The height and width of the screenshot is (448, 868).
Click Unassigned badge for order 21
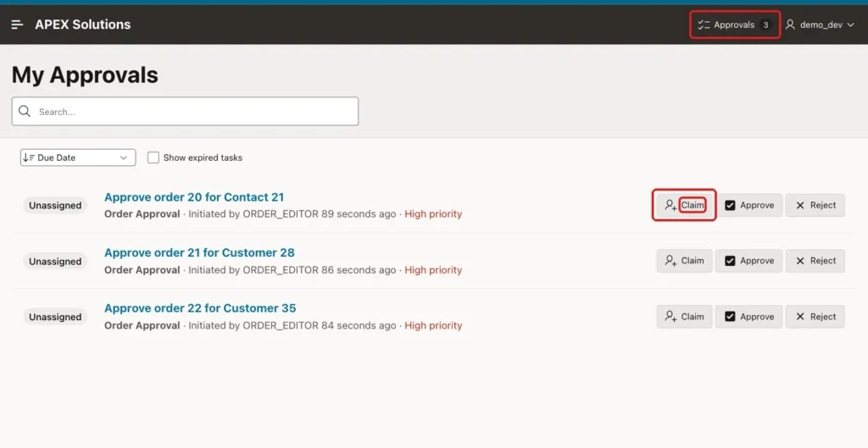(x=55, y=261)
